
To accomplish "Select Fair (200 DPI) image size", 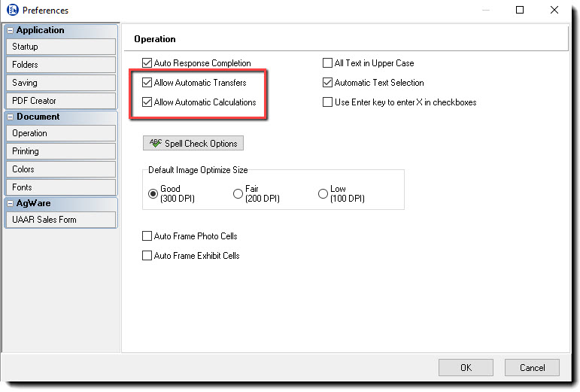I will coord(238,194).
